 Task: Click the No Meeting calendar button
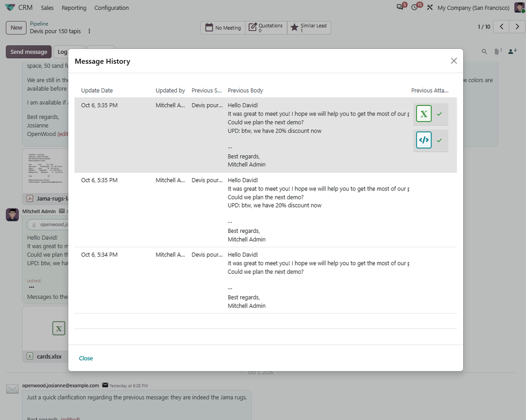[x=223, y=27]
